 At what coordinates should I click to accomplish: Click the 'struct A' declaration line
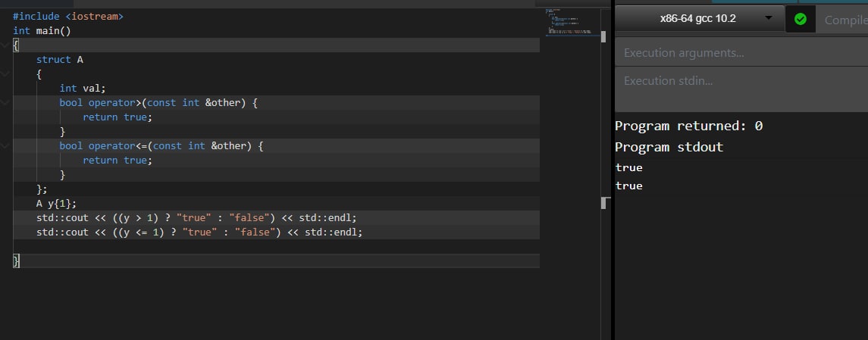[60, 59]
